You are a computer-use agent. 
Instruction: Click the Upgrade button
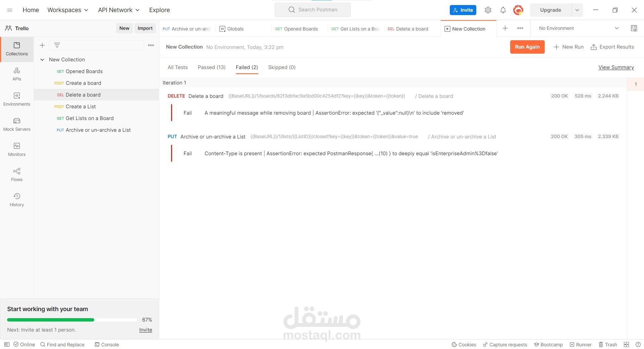click(551, 10)
